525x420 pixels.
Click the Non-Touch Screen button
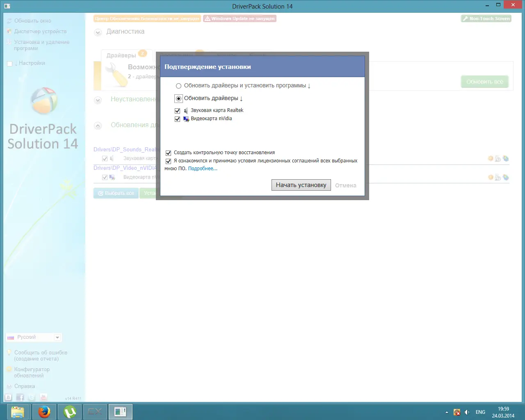pyautogui.click(x=486, y=18)
